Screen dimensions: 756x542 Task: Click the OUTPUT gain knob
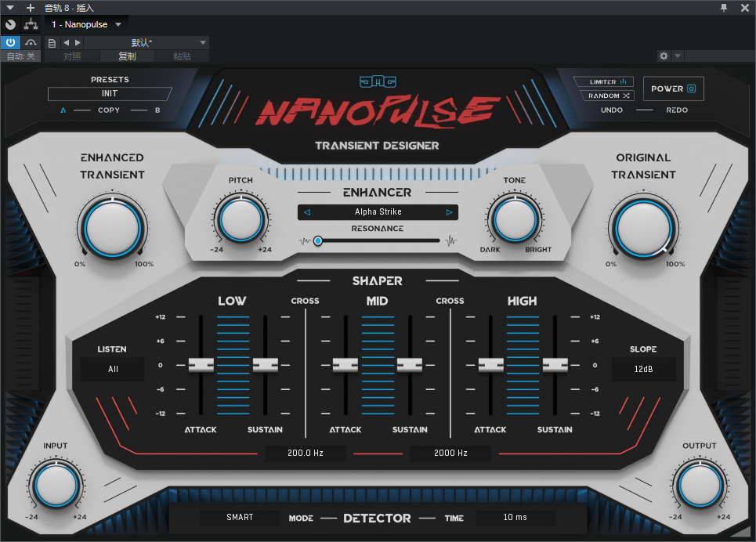(x=700, y=485)
